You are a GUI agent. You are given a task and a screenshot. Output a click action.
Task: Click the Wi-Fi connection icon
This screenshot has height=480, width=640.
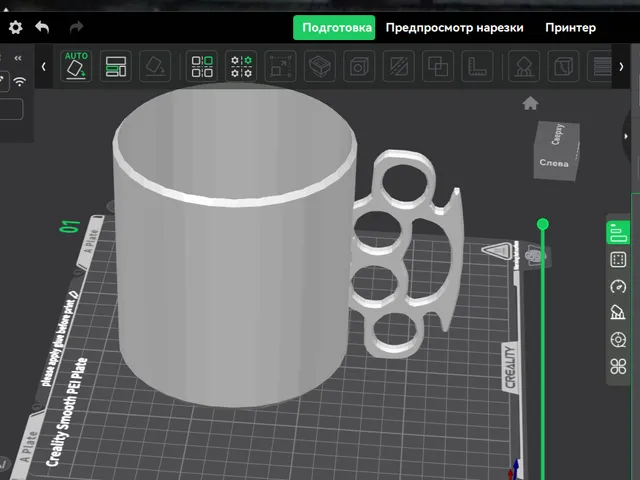[20, 81]
